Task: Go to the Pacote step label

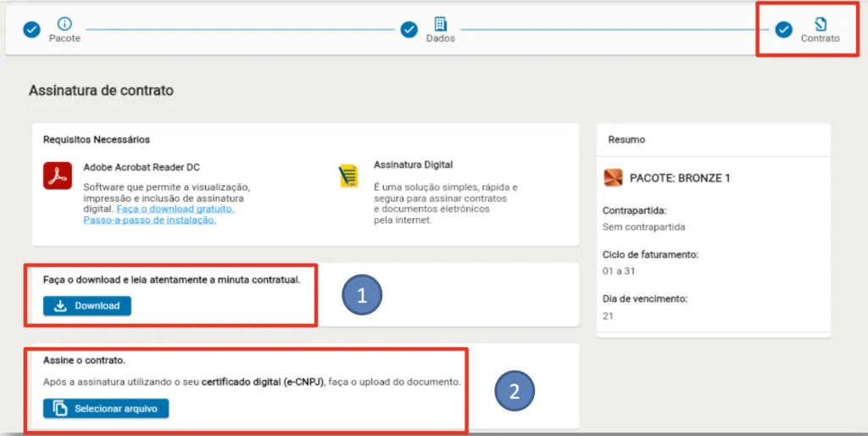Action: [x=64, y=39]
